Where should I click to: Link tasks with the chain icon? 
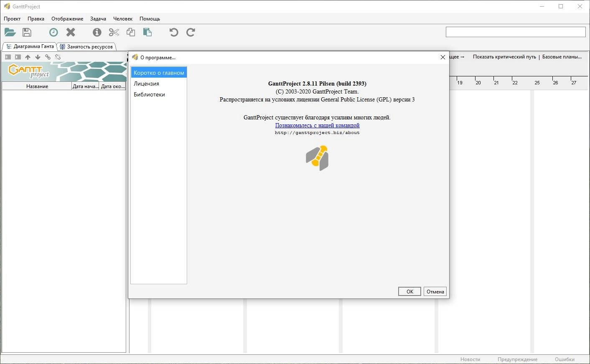(48, 57)
